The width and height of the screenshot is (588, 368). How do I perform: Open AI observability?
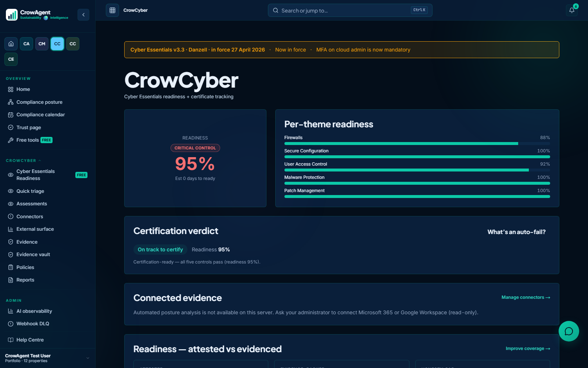[x=47, y=311]
